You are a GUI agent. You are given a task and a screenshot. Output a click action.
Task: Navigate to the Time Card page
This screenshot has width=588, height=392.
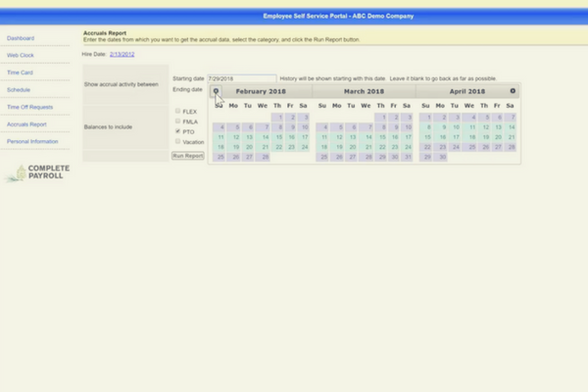pos(20,73)
